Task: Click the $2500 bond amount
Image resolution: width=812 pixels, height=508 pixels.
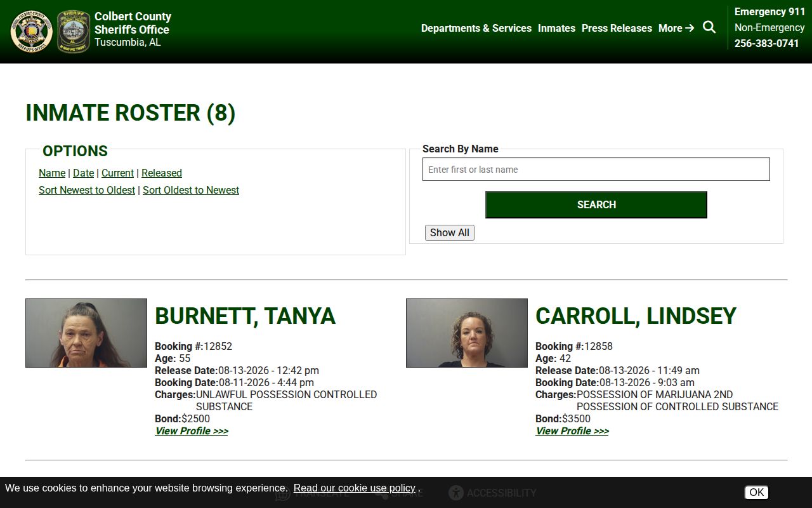Action: point(195,418)
